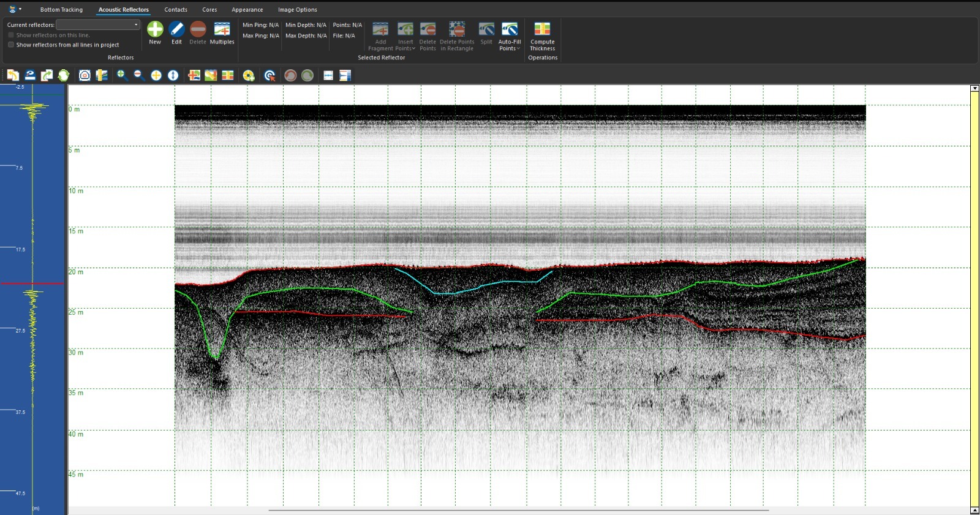Select Delete Points in Rectangle tool
This screenshot has width=980, height=515.
point(457,37)
